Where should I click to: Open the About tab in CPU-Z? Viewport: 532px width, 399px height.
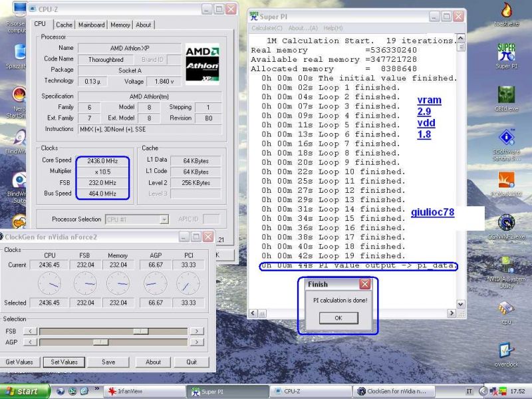(x=143, y=25)
